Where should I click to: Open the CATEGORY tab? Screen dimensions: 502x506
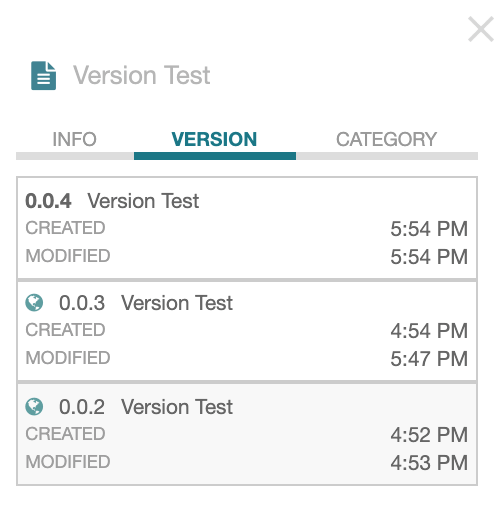[x=386, y=139]
